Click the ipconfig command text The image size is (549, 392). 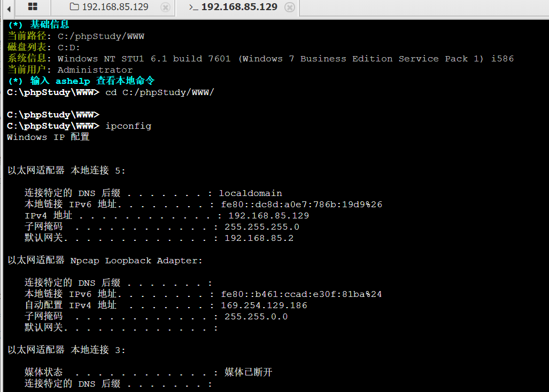128,126
